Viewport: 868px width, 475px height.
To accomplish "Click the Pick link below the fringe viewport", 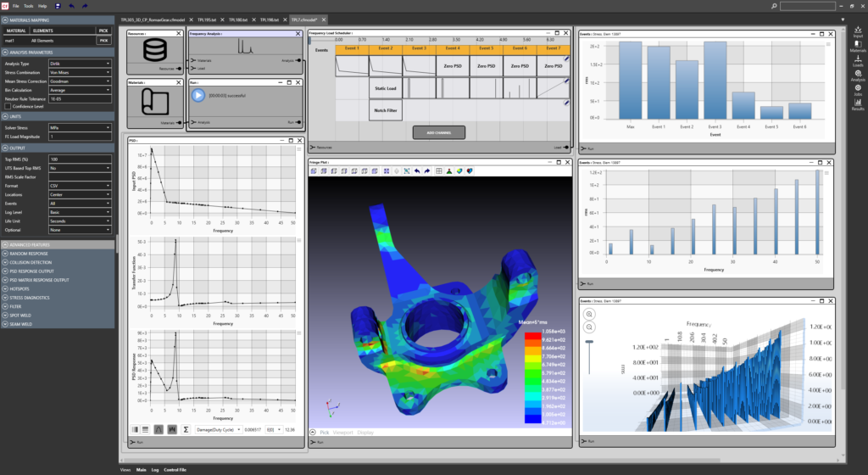I will pyautogui.click(x=325, y=433).
